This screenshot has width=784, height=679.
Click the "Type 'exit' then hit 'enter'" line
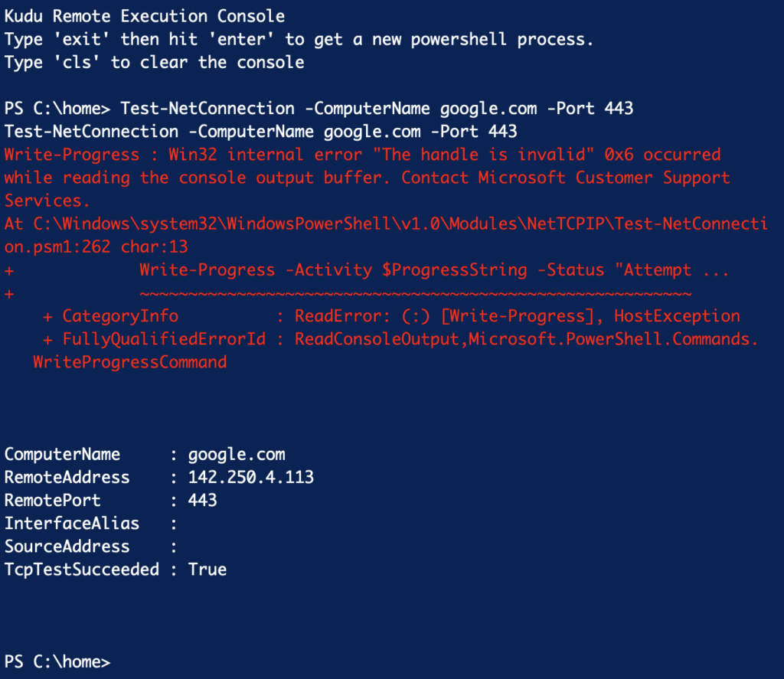(x=299, y=39)
